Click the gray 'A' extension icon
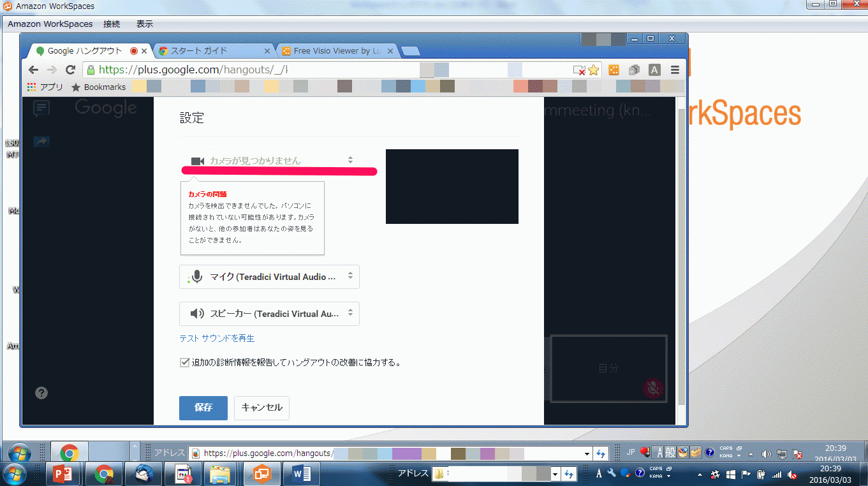 coord(654,70)
